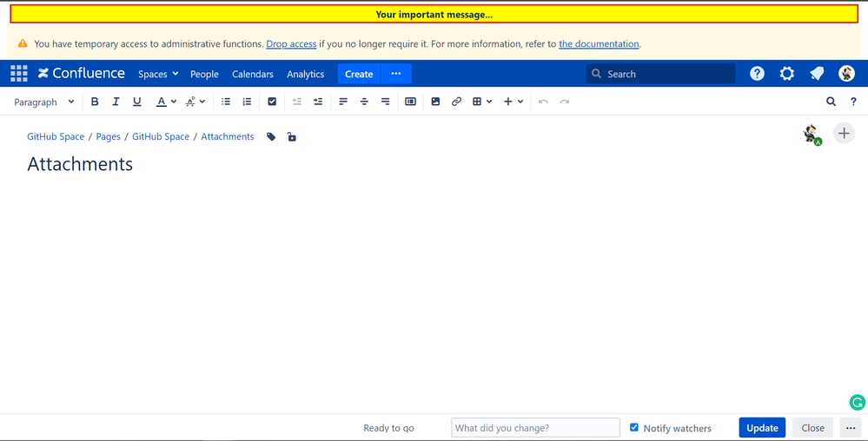Open the Help menu in header
The height and width of the screenshot is (441, 868).
[758, 74]
